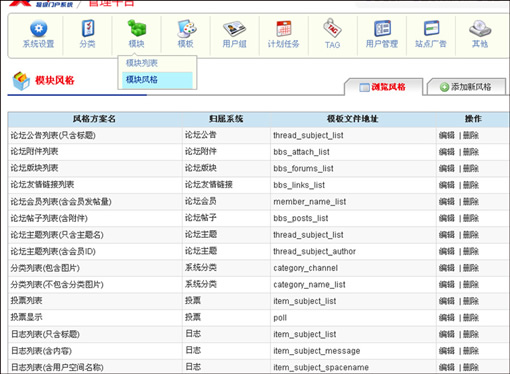This screenshot has height=374, width=510.
Task: Open the 模板 palette icon
Action: (x=186, y=28)
